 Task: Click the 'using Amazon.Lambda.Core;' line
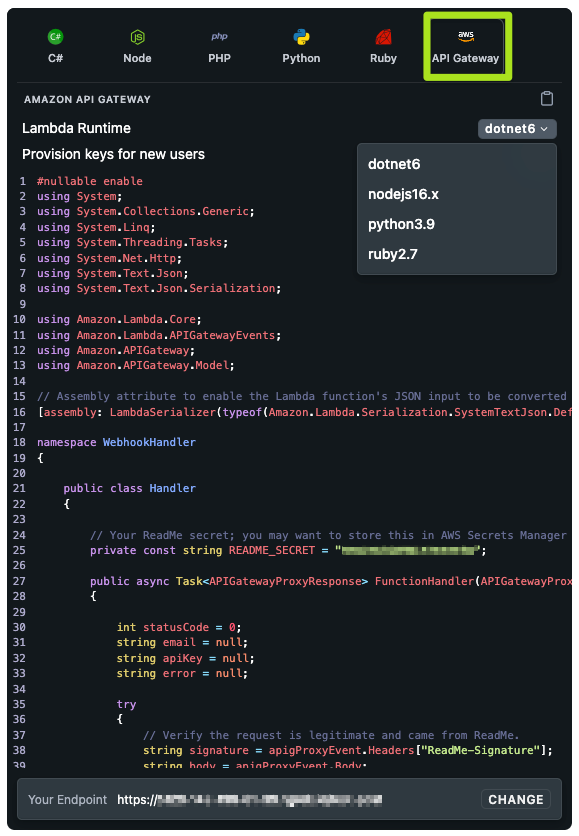(x=119, y=319)
